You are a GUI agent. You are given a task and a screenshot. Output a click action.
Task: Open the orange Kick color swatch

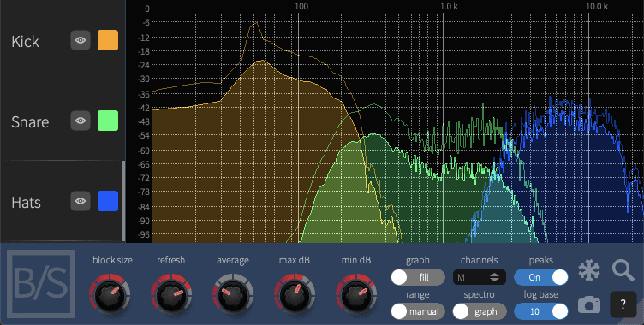point(108,40)
